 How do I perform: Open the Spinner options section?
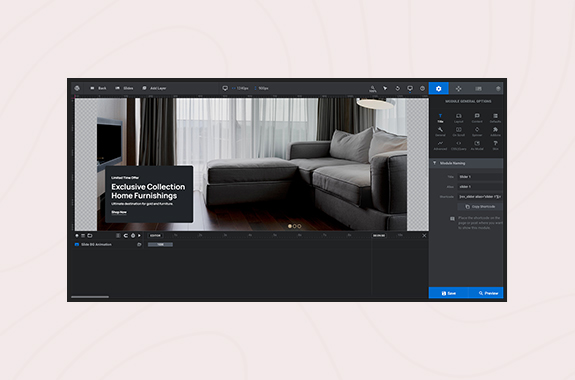coord(477,132)
